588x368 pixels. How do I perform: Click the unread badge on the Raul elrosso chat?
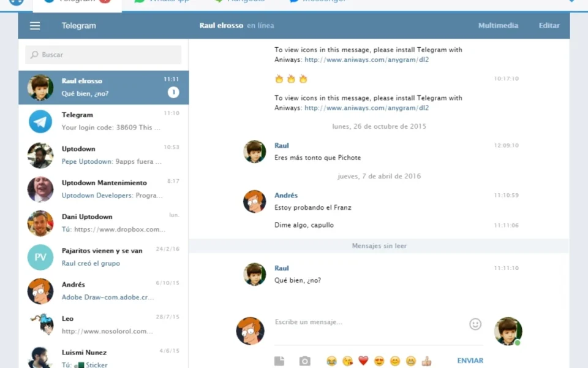pos(173,93)
